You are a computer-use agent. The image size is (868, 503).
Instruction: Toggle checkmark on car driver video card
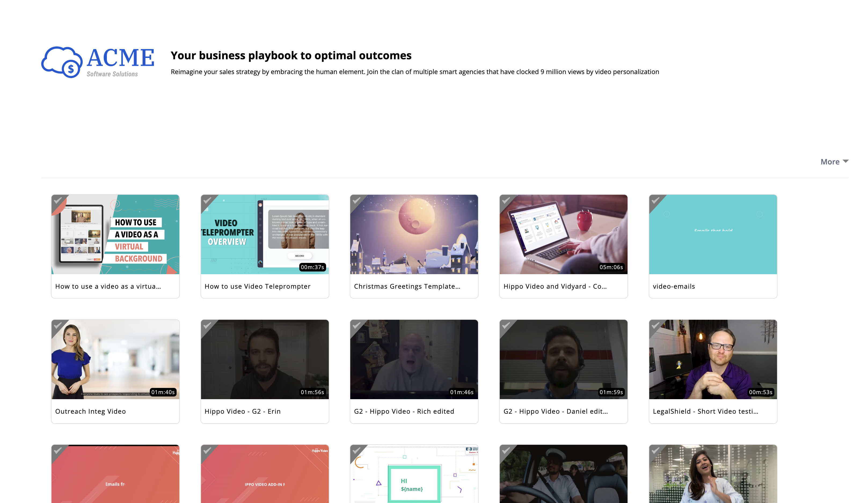(x=506, y=450)
